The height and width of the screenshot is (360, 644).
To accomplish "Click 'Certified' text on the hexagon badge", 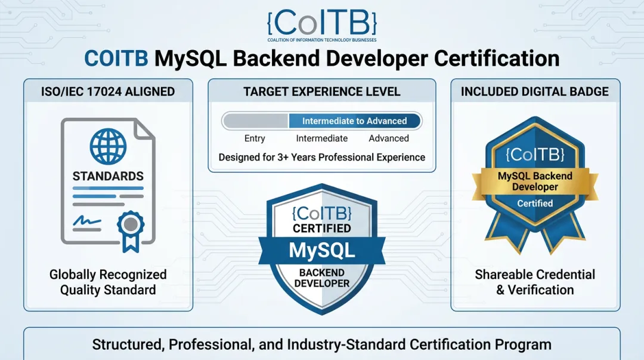I will click(535, 203).
